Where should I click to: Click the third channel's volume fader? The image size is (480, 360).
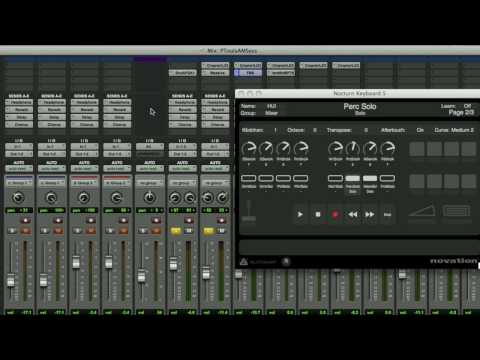coord(76,262)
